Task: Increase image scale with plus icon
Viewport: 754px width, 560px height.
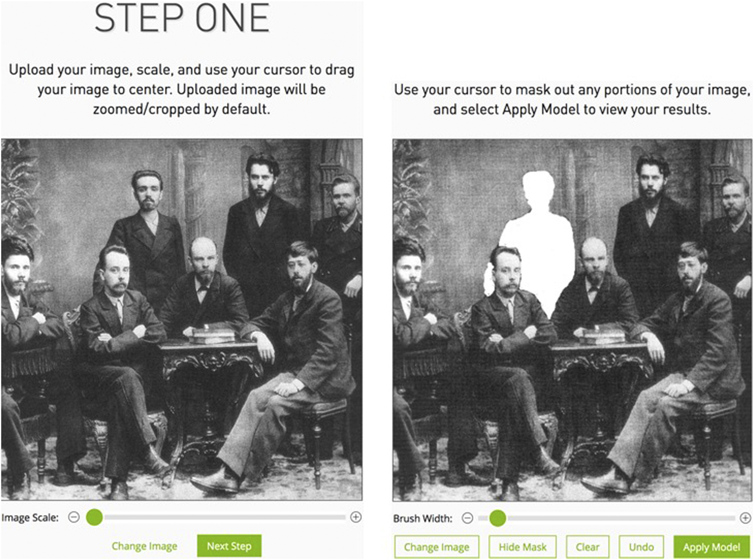Action: click(356, 517)
